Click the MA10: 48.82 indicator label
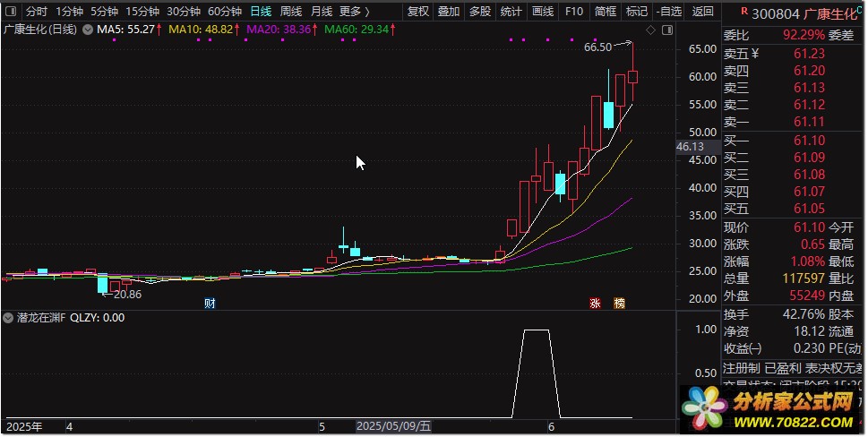The image size is (868, 437). pyautogui.click(x=201, y=30)
